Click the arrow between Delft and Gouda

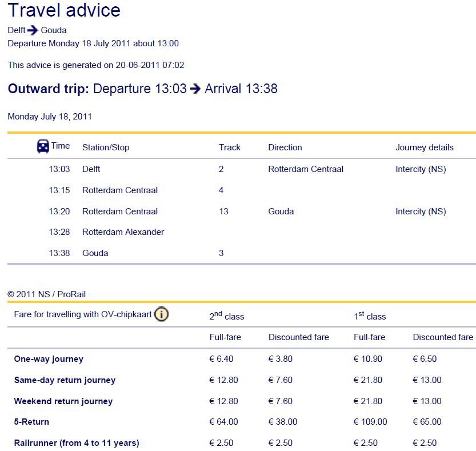pyautogui.click(x=33, y=30)
